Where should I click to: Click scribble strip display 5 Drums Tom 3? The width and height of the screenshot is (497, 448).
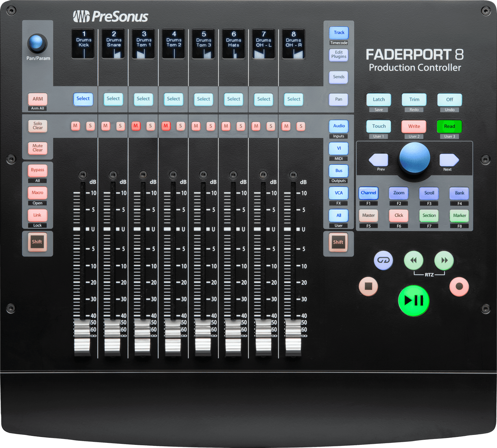(204, 44)
